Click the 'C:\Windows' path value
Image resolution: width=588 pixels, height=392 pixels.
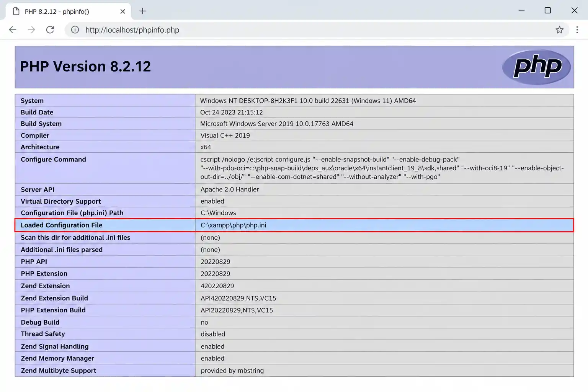tap(218, 213)
